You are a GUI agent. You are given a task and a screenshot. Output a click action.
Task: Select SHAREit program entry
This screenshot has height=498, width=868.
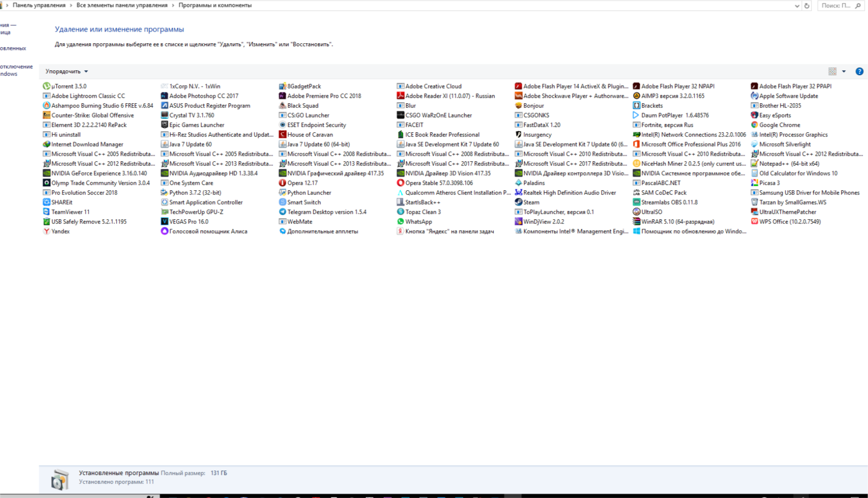click(58, 202)
